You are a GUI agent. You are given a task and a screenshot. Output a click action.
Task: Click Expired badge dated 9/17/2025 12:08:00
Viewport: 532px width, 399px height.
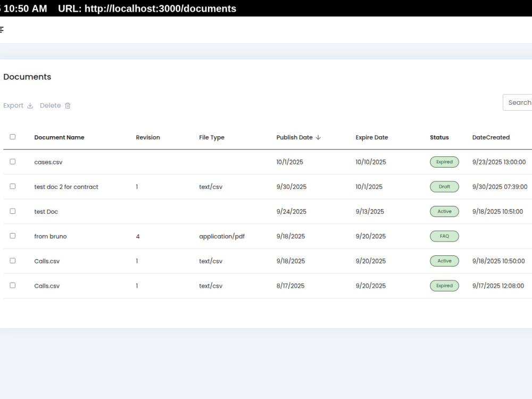pos(444,286)
